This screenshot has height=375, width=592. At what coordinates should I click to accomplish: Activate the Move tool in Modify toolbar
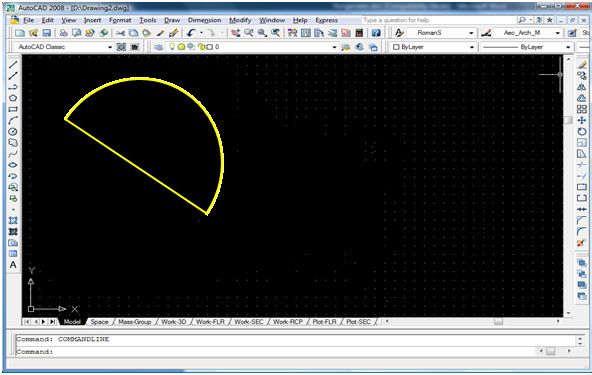click(582, 120)
